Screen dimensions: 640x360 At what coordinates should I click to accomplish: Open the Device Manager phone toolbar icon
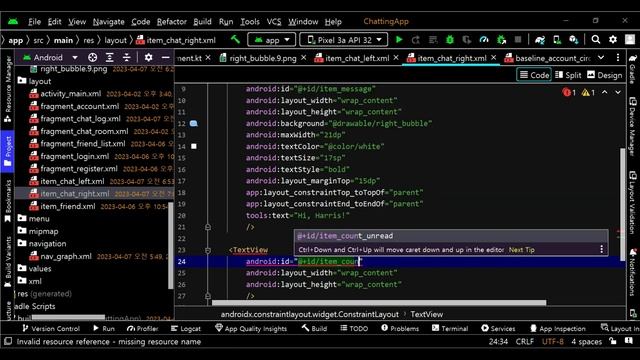[557, 40]
